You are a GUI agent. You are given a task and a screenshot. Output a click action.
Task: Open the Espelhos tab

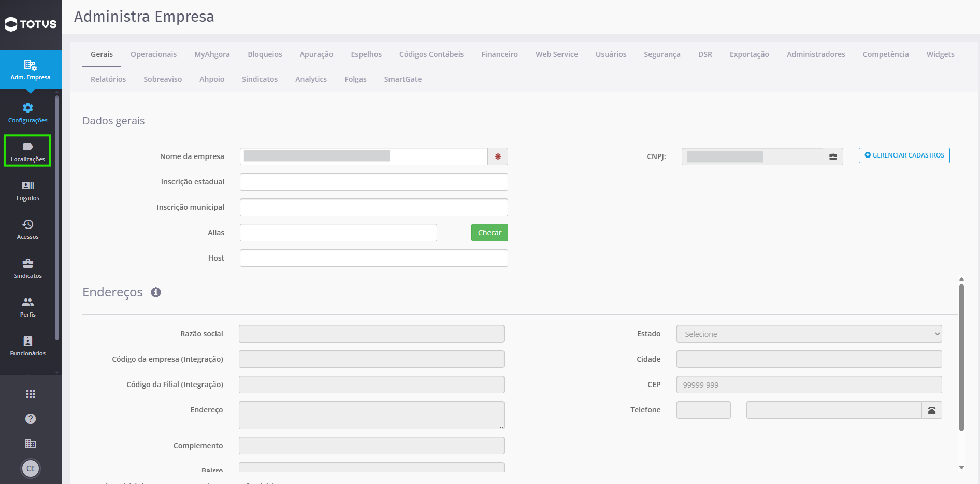point(366,54)
